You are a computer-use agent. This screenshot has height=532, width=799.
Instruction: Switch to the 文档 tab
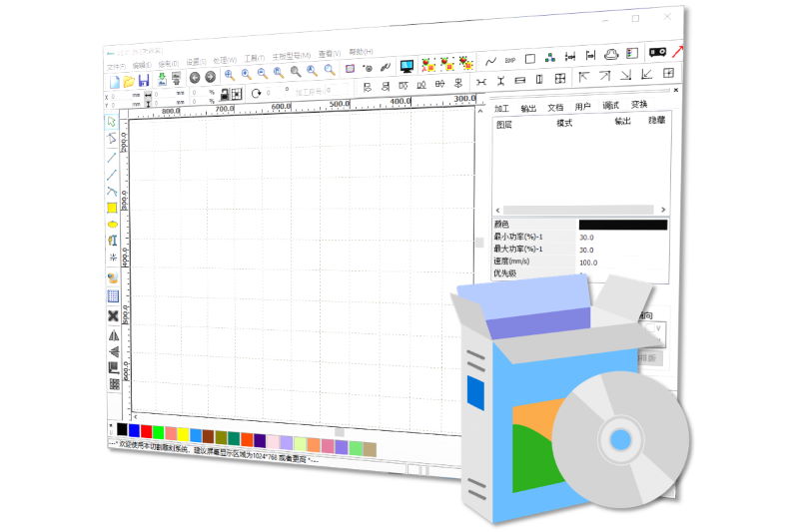click(555, 107)
